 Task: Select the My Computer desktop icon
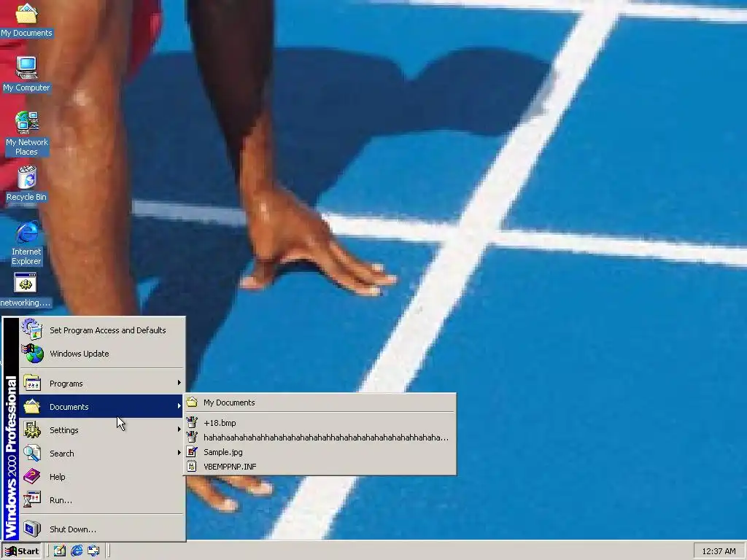[26, 74]
